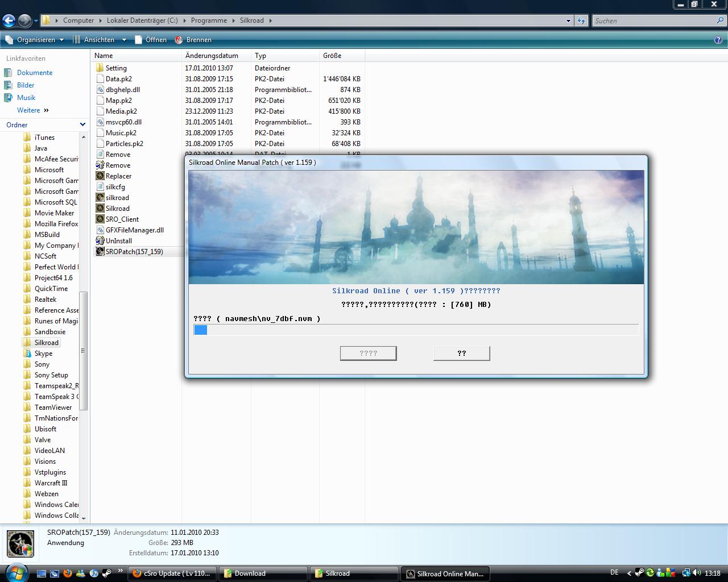
Task: Click the UnInstall program icon
Action: pyautogui.click(x=100, y=241)
